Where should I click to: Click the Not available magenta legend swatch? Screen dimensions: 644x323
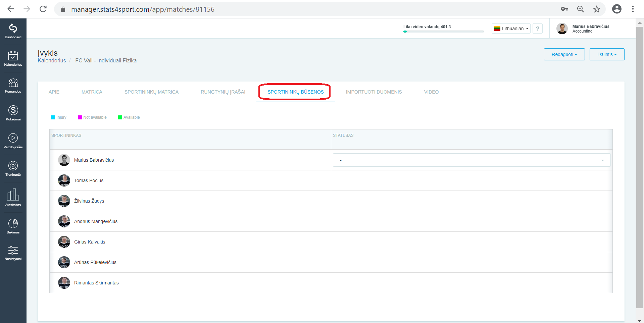point(80,117)
